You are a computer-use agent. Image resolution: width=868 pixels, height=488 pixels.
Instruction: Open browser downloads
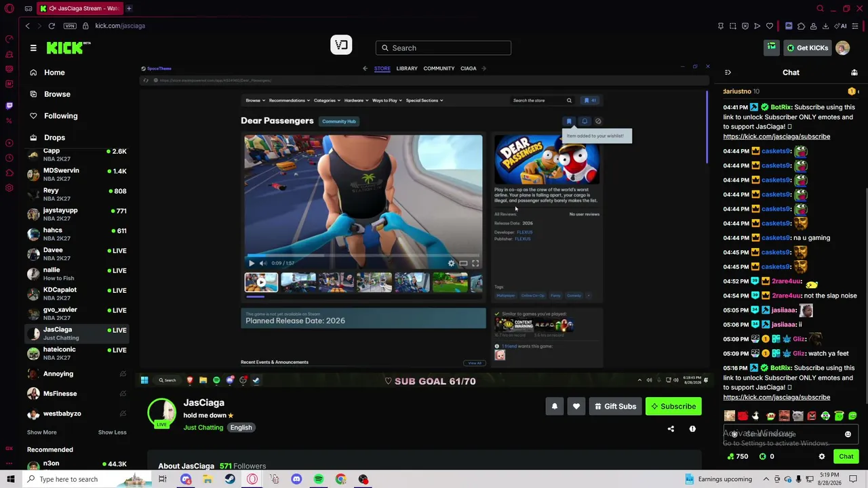[x=825, y=26]
